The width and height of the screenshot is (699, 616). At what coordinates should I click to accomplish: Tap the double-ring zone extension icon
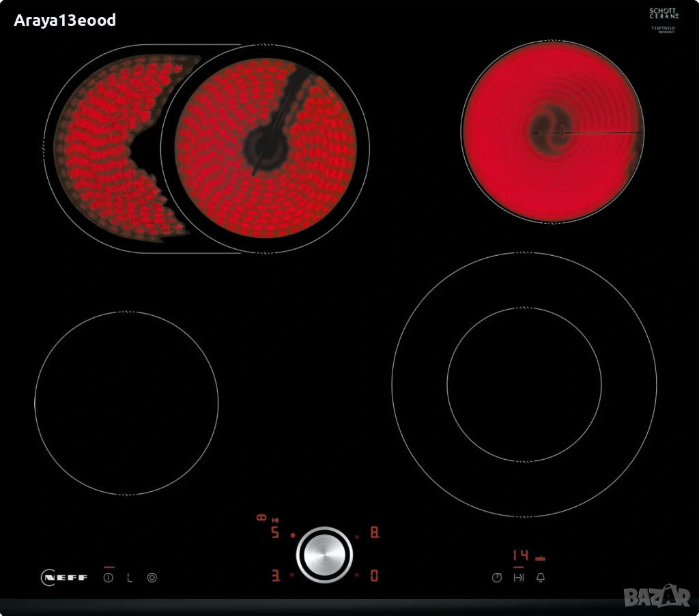[152, 578]
